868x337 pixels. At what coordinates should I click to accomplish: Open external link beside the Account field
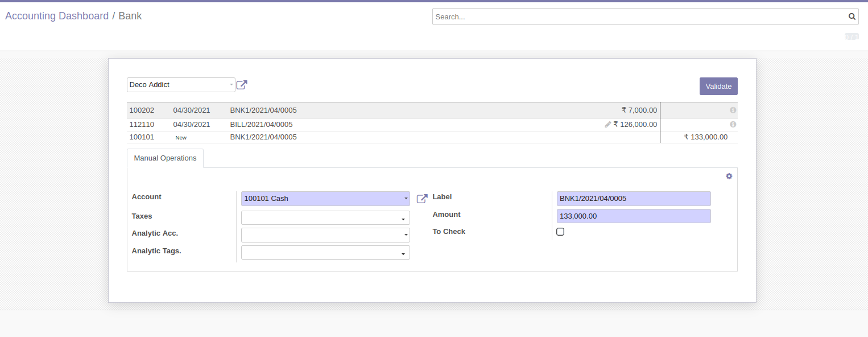coord(422,199)
